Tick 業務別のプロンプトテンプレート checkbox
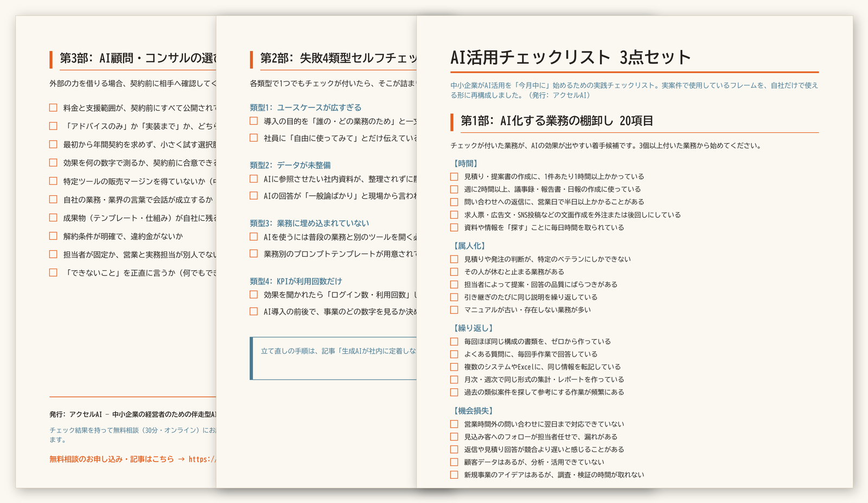The image size is (868, 503). pyautogui.click(x=253, y=253)
